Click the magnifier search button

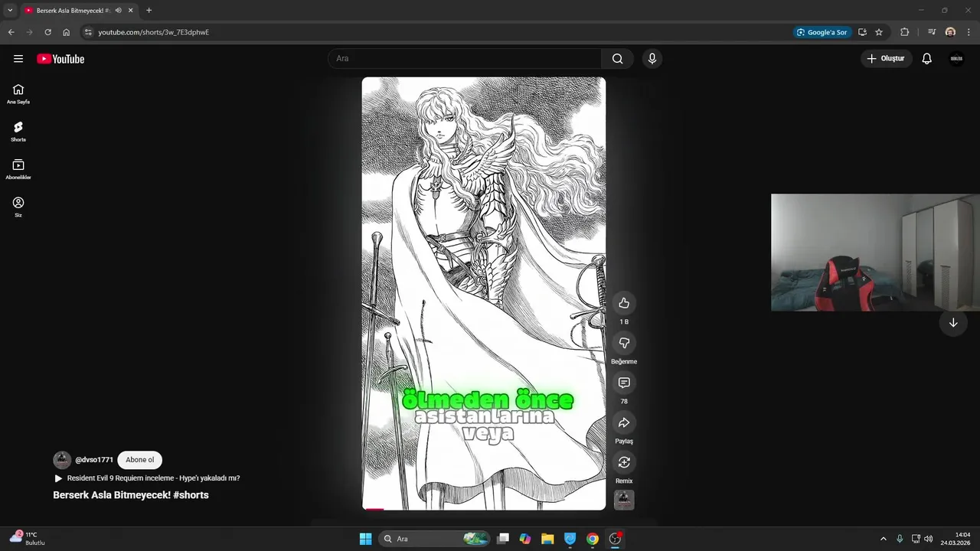click(x=618, y=59)
